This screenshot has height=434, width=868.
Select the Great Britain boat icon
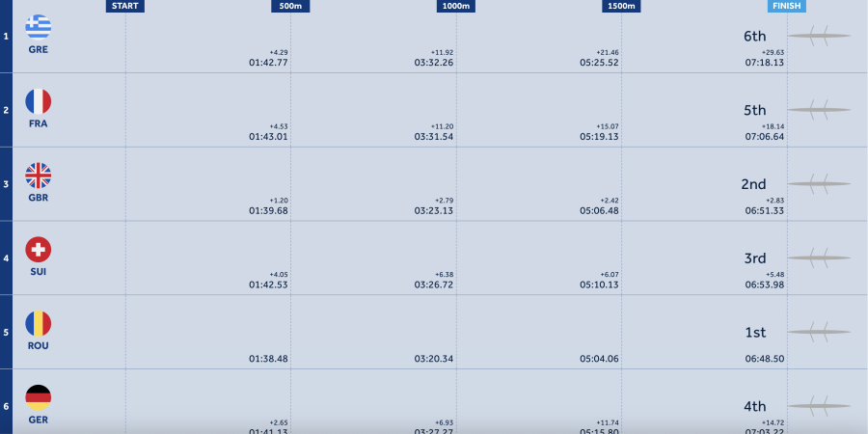pos(819,183)
